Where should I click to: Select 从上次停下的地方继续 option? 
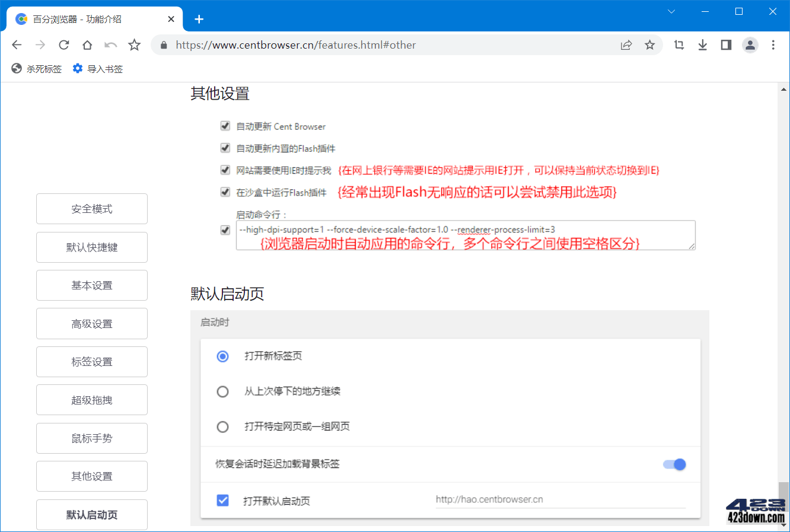222,391
